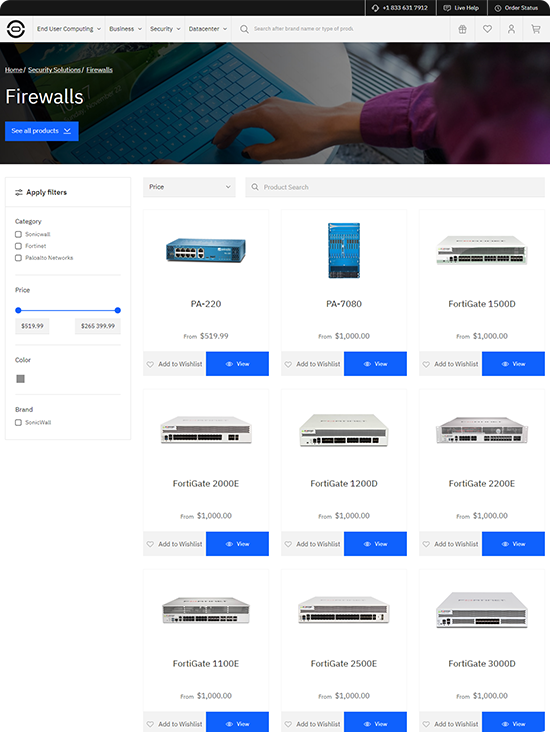Click the Product Search input field
Image resolution: width=550 pixels, height=732 pixels.
[x=395, y=187]
